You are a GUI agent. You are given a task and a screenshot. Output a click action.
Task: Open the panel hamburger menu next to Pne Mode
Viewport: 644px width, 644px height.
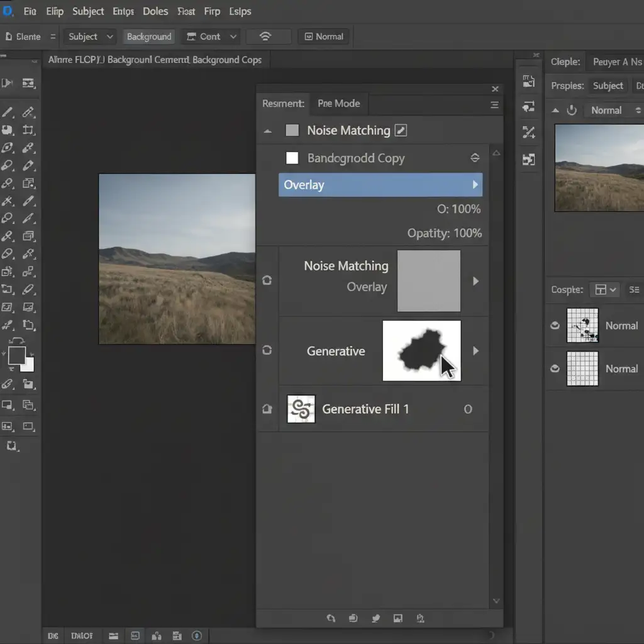click(494, 104)
